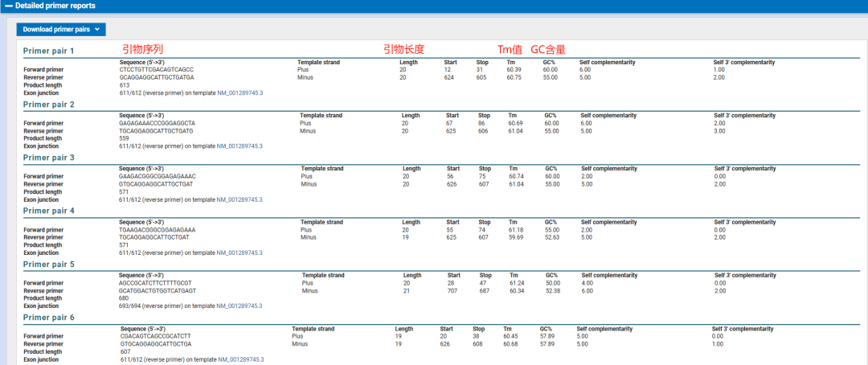Click Primer pair 3 product length 571
This screenshot has width=868, height=365.
[124, 191]
